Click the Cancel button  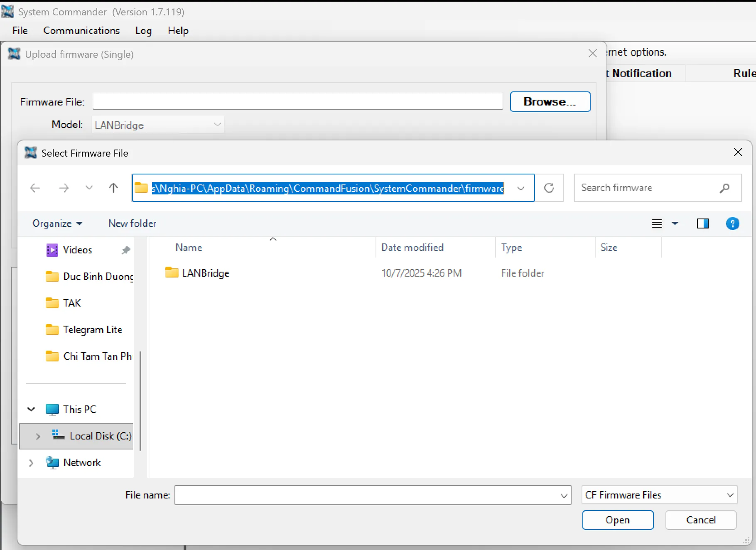[701, 520]
